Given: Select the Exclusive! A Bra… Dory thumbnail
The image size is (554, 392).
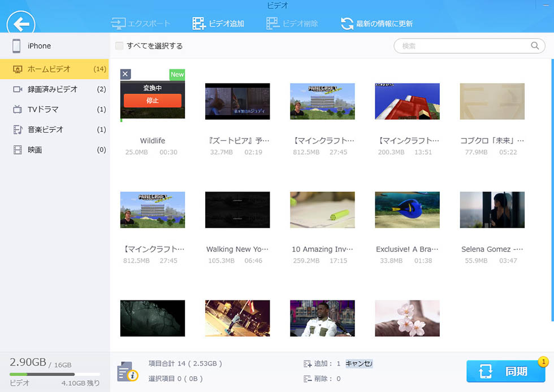Looking at the screenshot, I should 408,210.
